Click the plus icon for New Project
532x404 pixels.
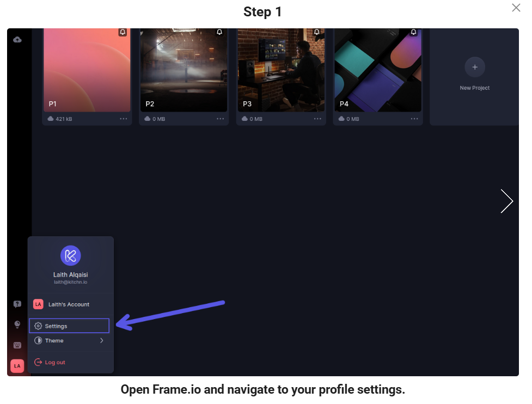(474, 67)
